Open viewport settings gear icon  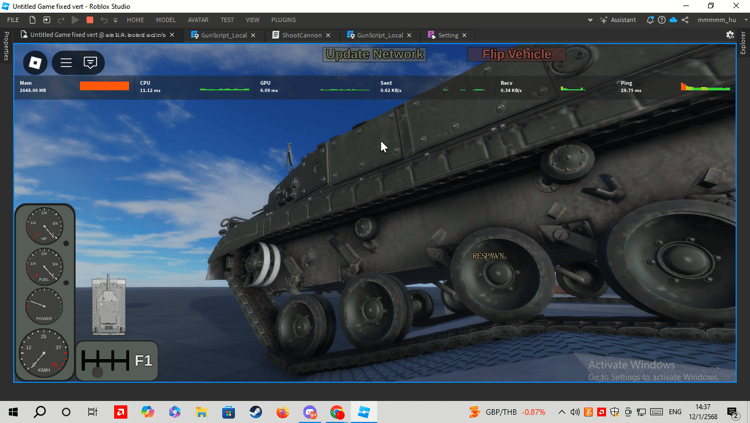tap(730, 35)
